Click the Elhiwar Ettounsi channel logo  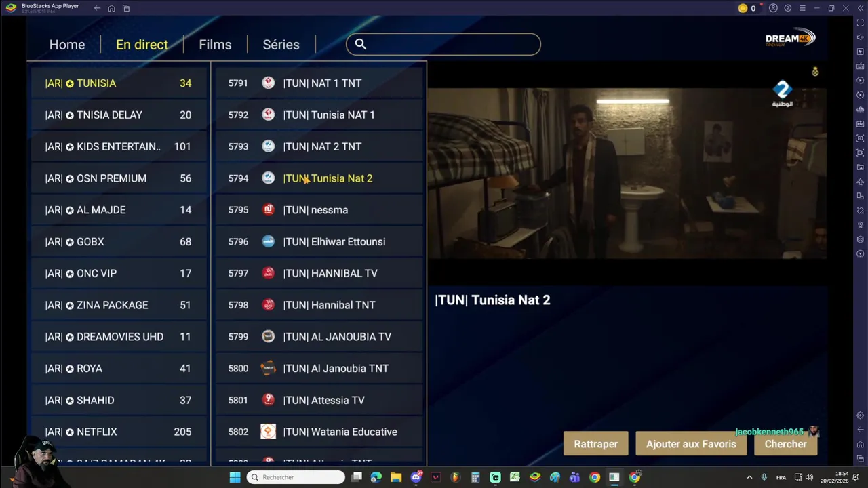(269, 241)
